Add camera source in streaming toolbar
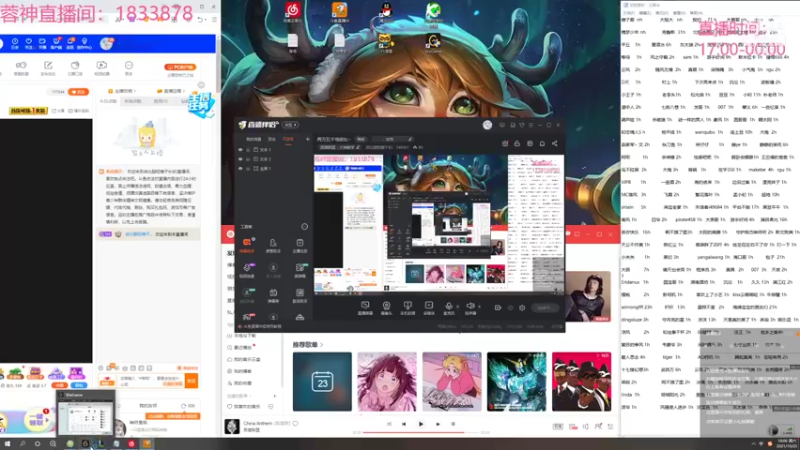The width and height of the screenshot is (800, 450). coord(386,308)
